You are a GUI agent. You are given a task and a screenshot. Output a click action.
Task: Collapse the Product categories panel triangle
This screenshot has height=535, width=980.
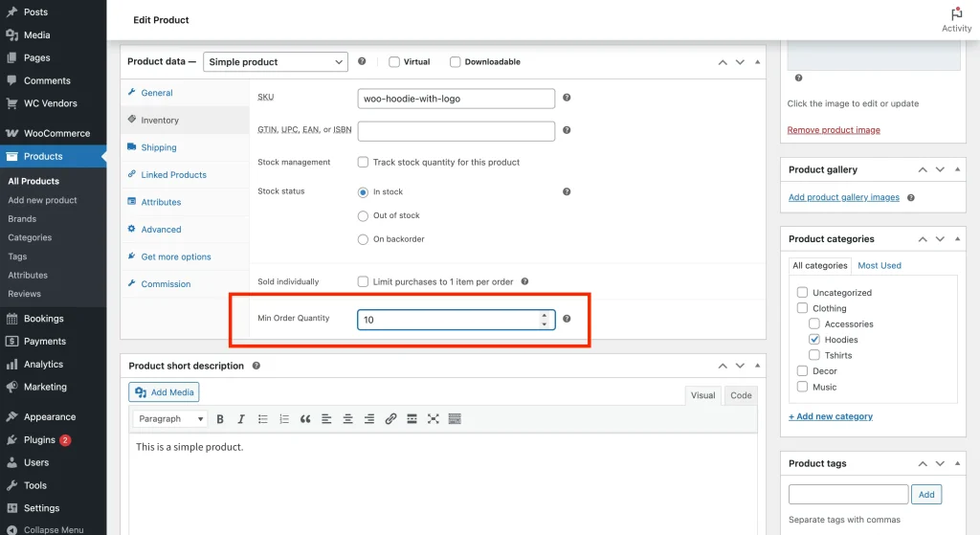pyautogui.click(x=957, y=238)
